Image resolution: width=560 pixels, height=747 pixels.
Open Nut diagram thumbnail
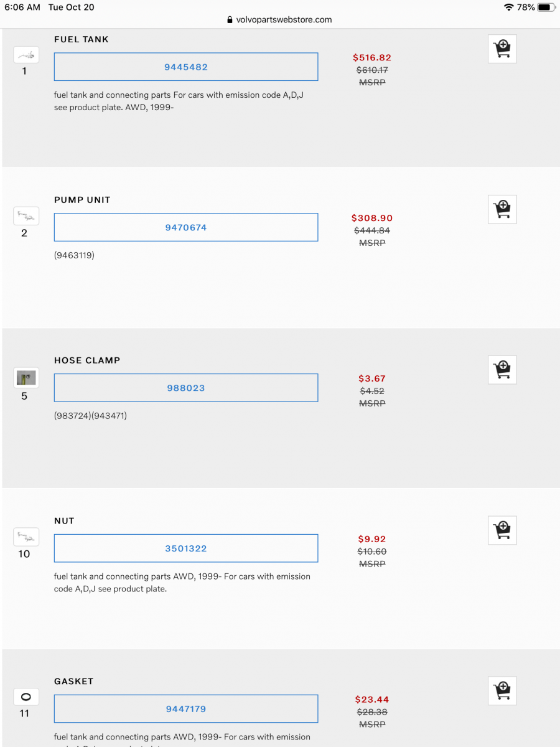tap(26, 537)
